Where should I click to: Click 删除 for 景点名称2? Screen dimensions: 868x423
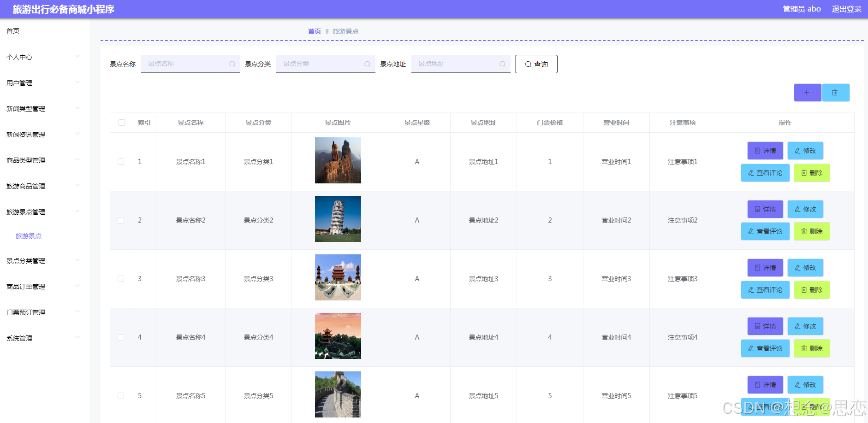click(x=812, y=231)
